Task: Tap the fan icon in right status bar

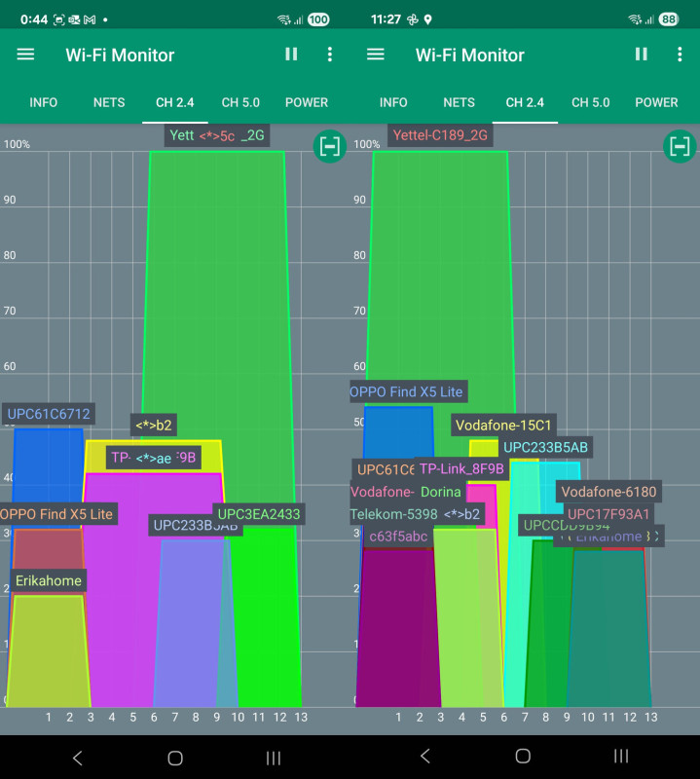Action: pyautogui.click(x=413, y=19)
